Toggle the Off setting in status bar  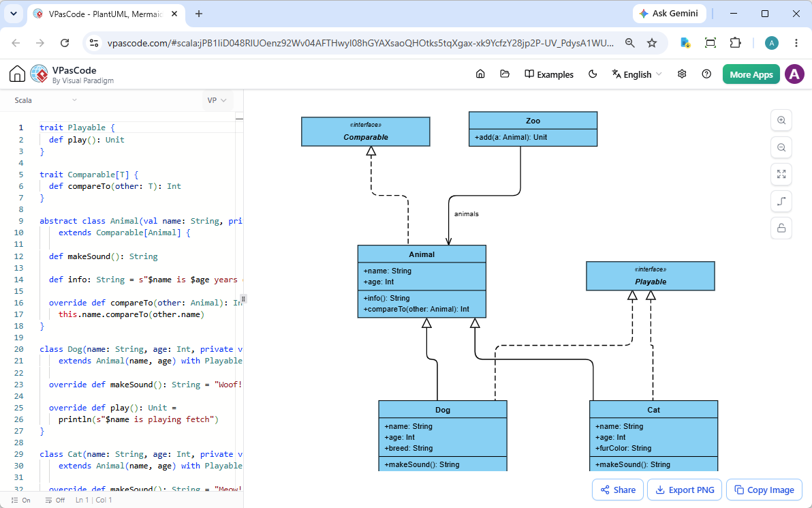tap(55, 500)
